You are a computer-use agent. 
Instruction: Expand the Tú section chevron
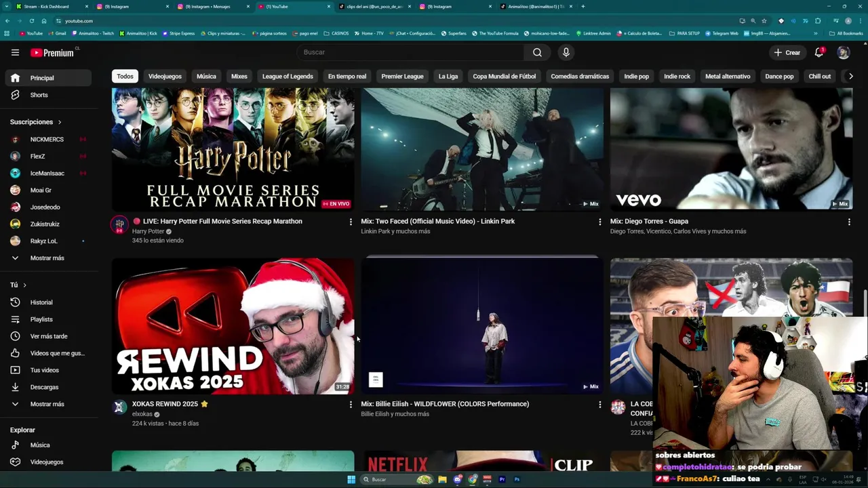(x=25, y=285)
